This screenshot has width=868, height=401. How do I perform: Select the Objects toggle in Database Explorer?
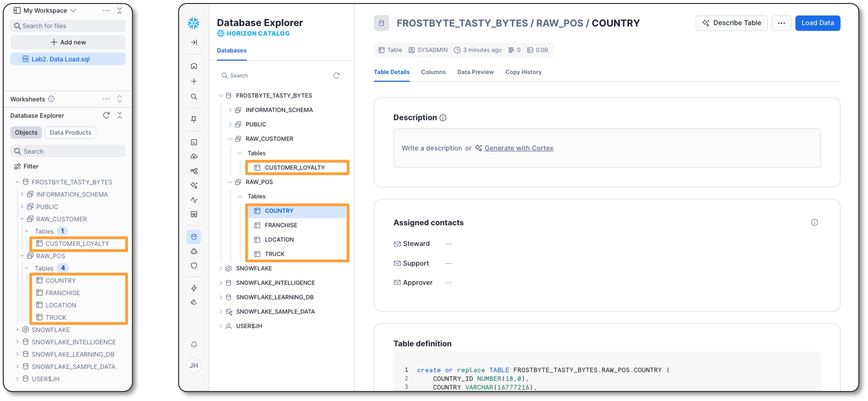(26, 133)
